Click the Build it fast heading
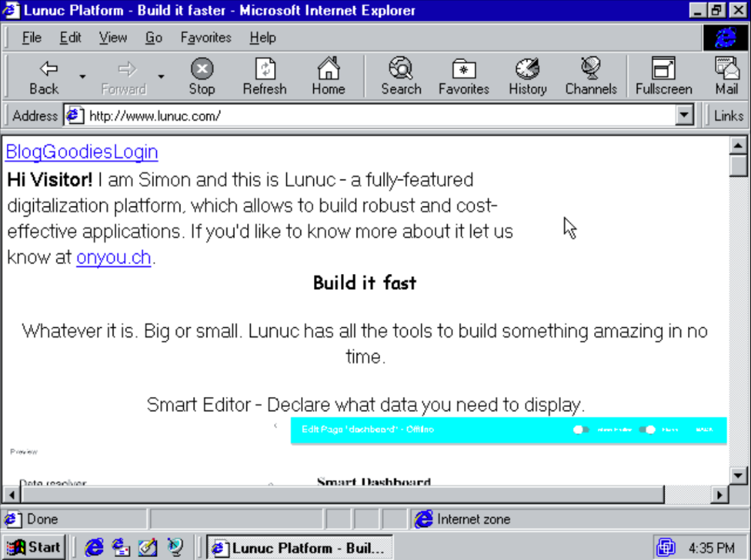751x560 pixels. click(364, 283)
